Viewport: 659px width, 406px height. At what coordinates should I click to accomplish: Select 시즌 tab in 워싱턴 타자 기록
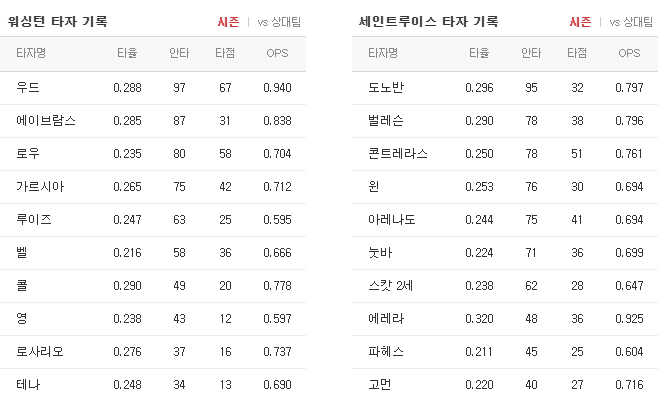point(228,22)
